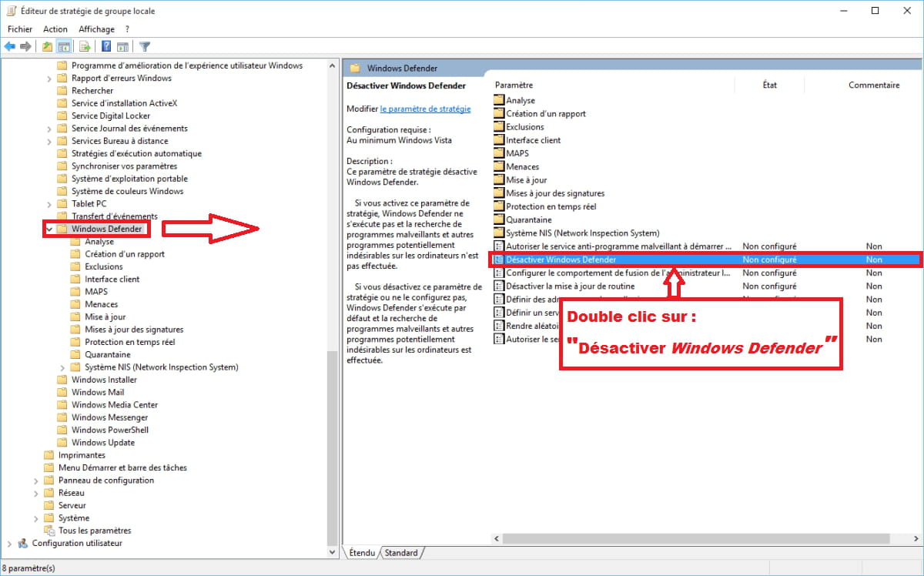
Task: Expand the Services Bureau à distance node
Action: [49, 141]
